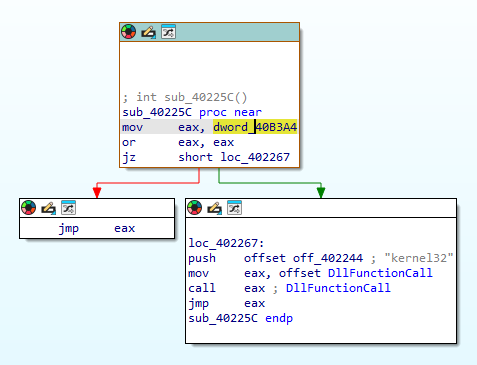Follow the off_402244 offset reference
The width and height of the screenshot is (477, 365).
tap(328, 258)
